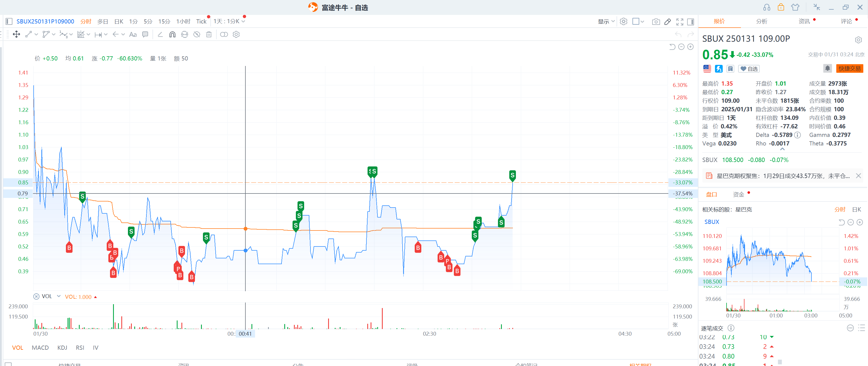868x366 pixels.
Task: Open the skin theme shirt icon
Action: pyautogui.click(x=795, y=7)
